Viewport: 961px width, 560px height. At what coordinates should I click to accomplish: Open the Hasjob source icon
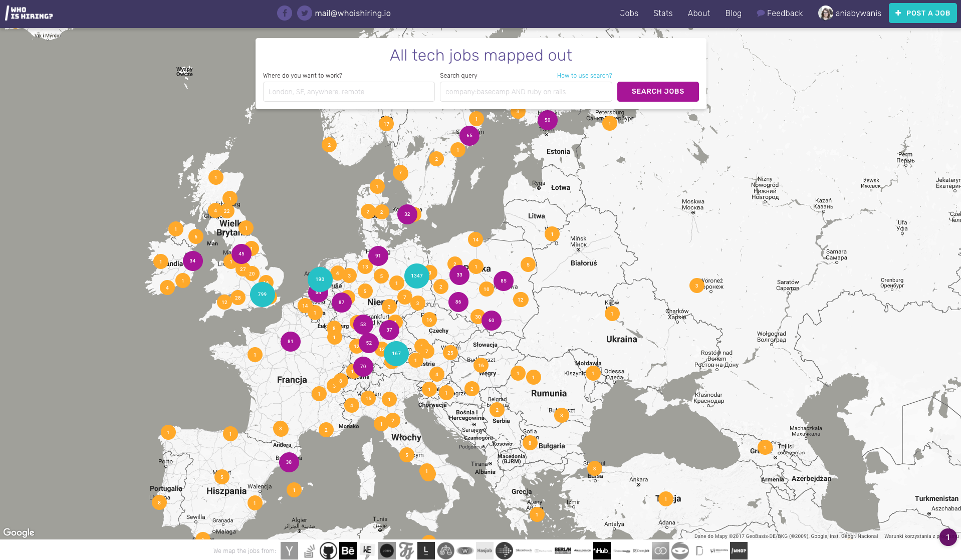485,550
